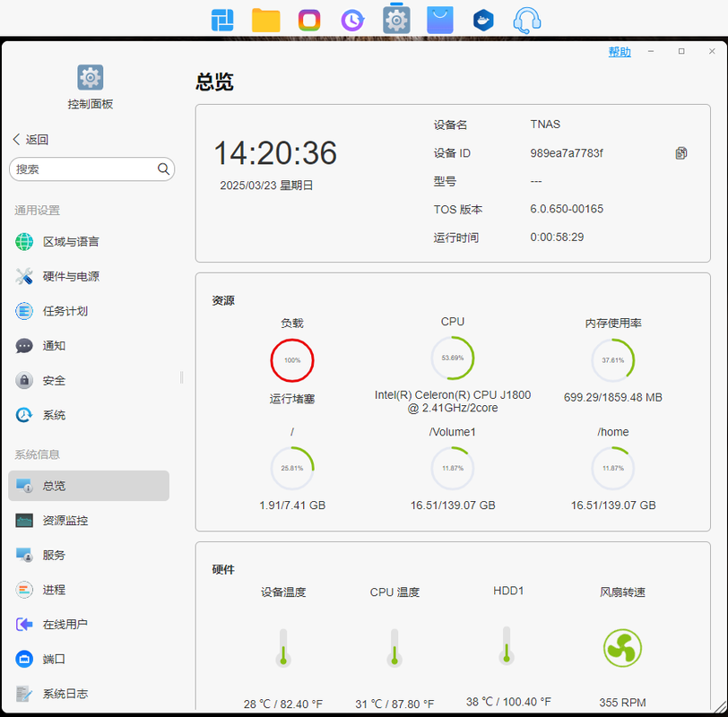Click 1.91/7.41 GB storage value
The height and width of the screenshot is (717, 728).
coord(292,505)
